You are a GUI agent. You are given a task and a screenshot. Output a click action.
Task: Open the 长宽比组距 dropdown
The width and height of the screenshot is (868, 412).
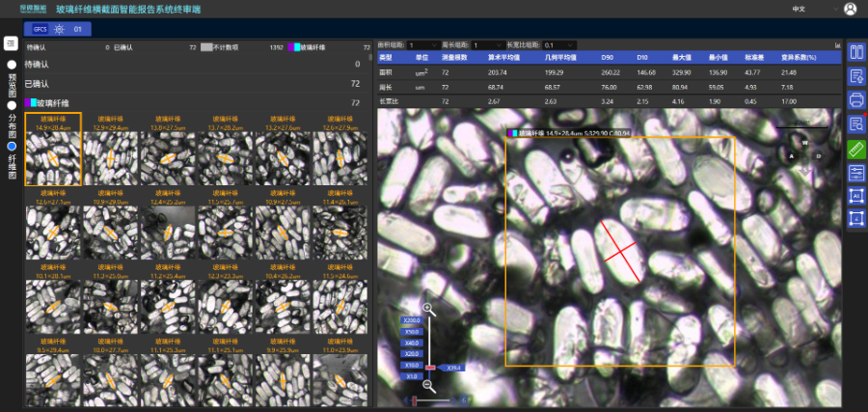(x=559, y=44)
